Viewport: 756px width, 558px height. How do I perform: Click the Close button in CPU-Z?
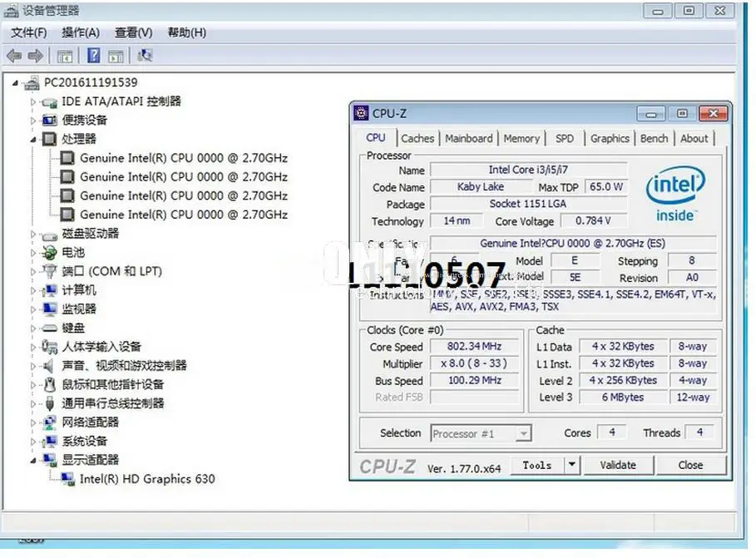690,465
